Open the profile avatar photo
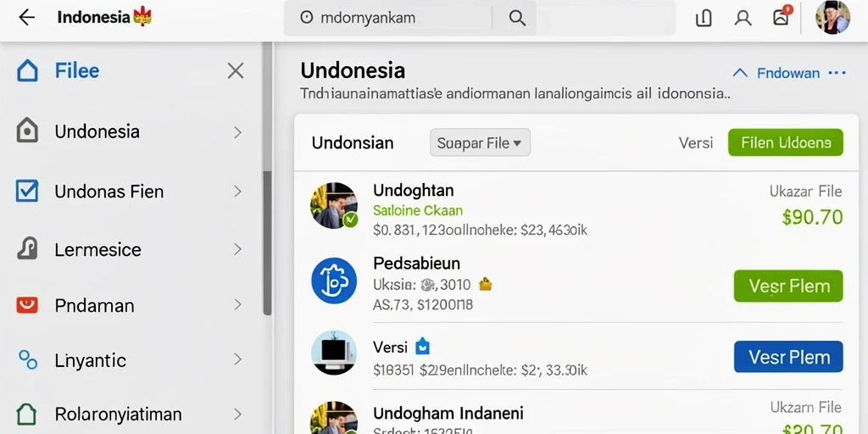Viewport: 868px width, 434px height. coord(833,18)
